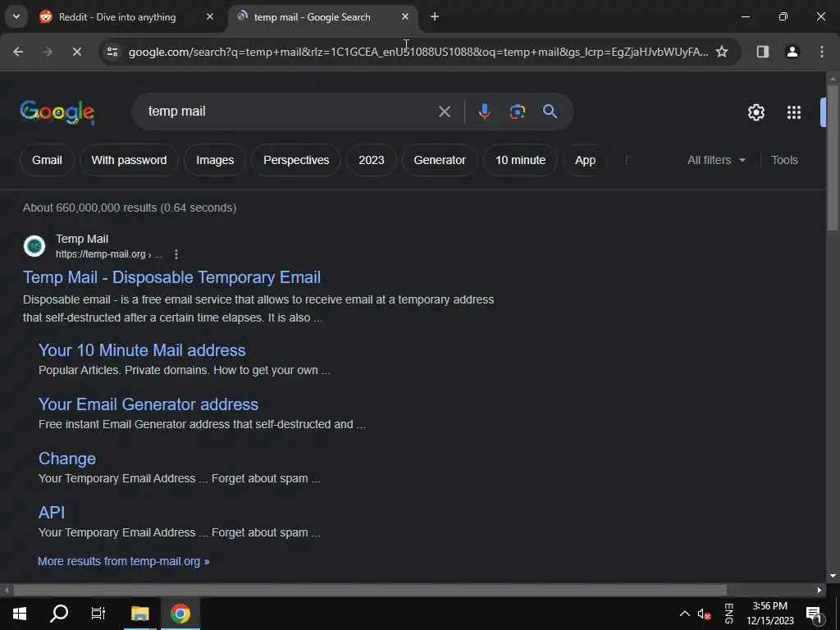This screenshot has width=840, height=630.
Task: Click Temp Mail site favicon
Action: 34,246
